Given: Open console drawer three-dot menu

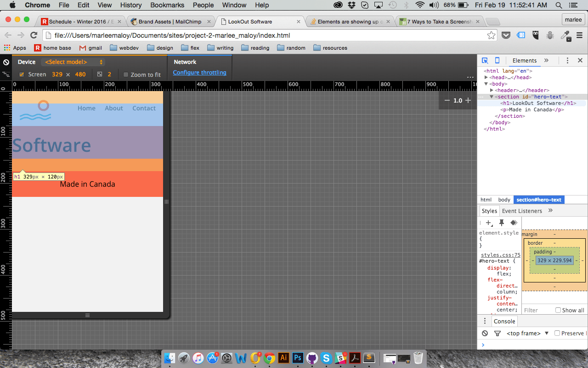Looking at the screenshot, I should point(485,321).
